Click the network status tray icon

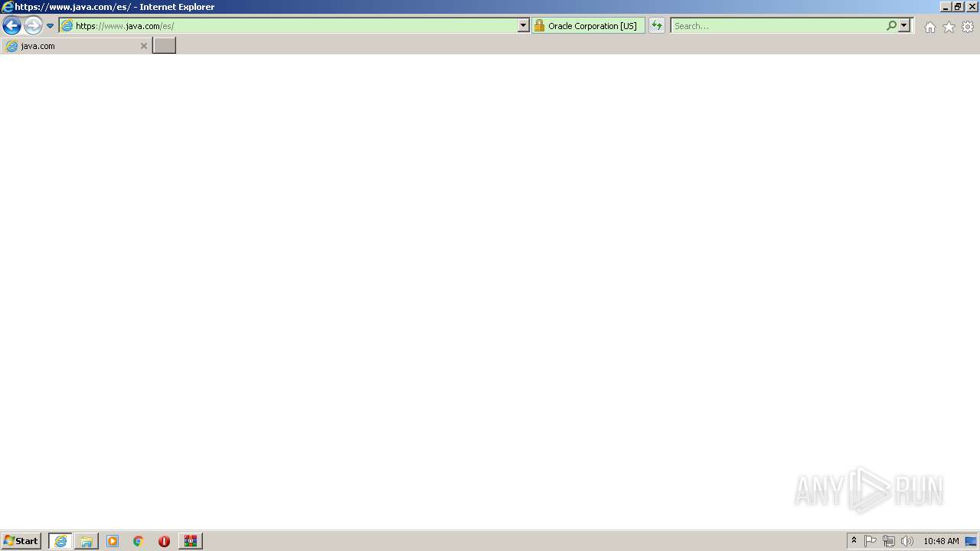click(x=889, y=541)
